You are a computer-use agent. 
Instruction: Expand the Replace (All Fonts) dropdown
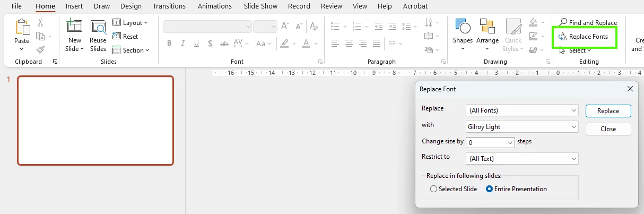[574, 110]
